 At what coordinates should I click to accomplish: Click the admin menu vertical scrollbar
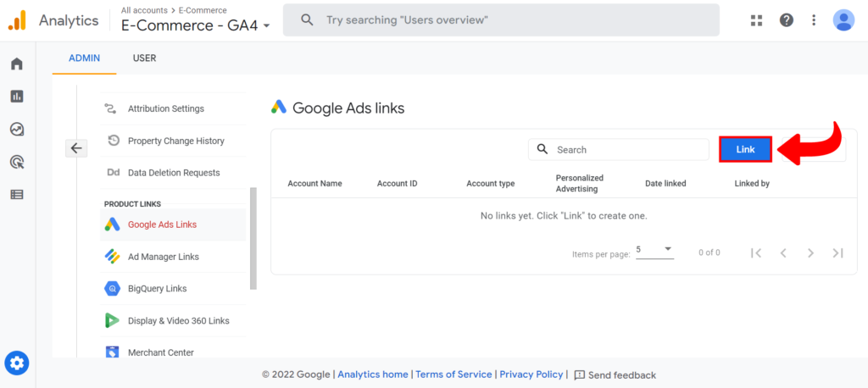pyautogui.click(x=253, y=237)
